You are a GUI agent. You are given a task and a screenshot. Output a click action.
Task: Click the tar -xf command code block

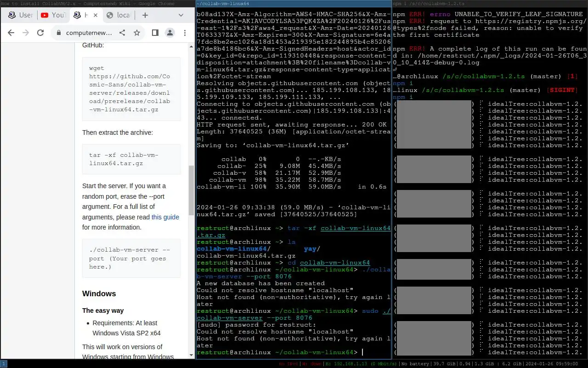[131, 159]
